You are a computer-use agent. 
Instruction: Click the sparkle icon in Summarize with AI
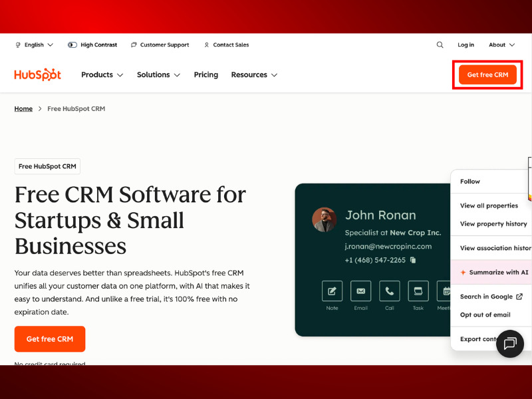click(x=463, y=272)
